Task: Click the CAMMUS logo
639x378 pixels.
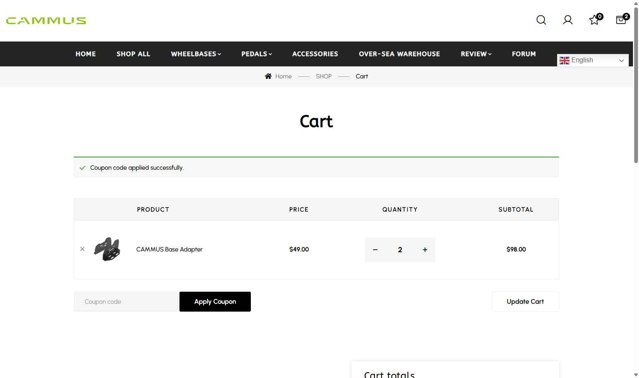Action: pos(46,20)
